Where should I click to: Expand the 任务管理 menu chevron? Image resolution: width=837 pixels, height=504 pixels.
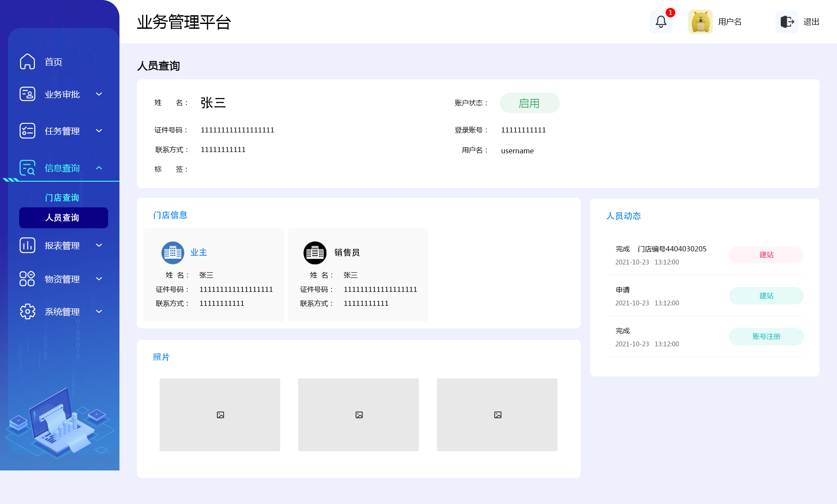point(99,131)
